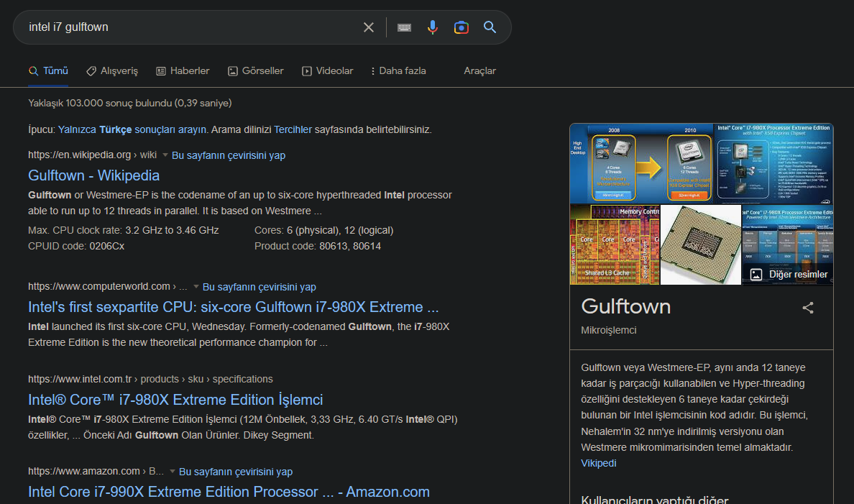Open the Araçlar search tools

point(479,71)
